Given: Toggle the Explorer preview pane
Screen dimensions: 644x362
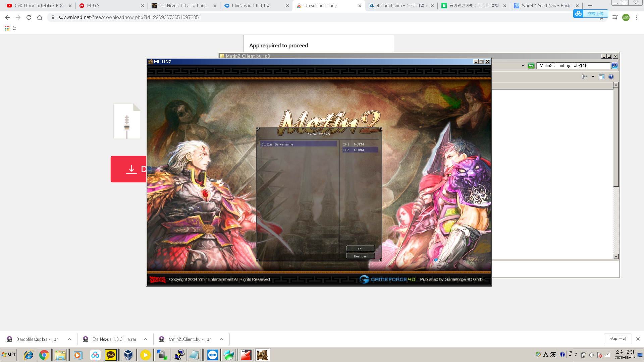Looking at the screenshot, I should [602, 77].
